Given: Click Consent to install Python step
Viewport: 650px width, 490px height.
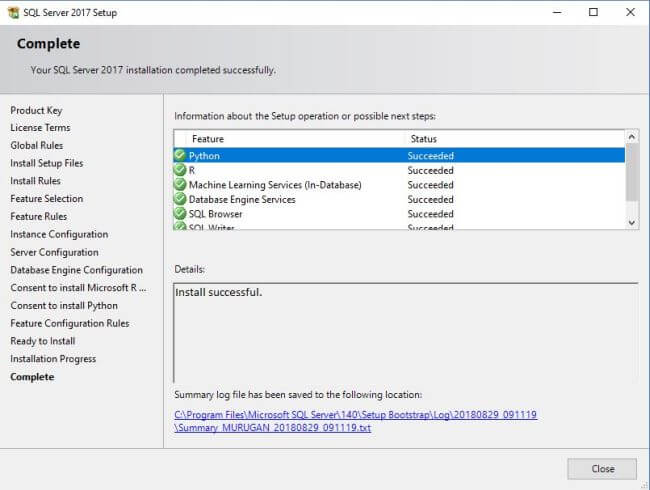Looking at the screenshot, I should [x=64, y=306].
